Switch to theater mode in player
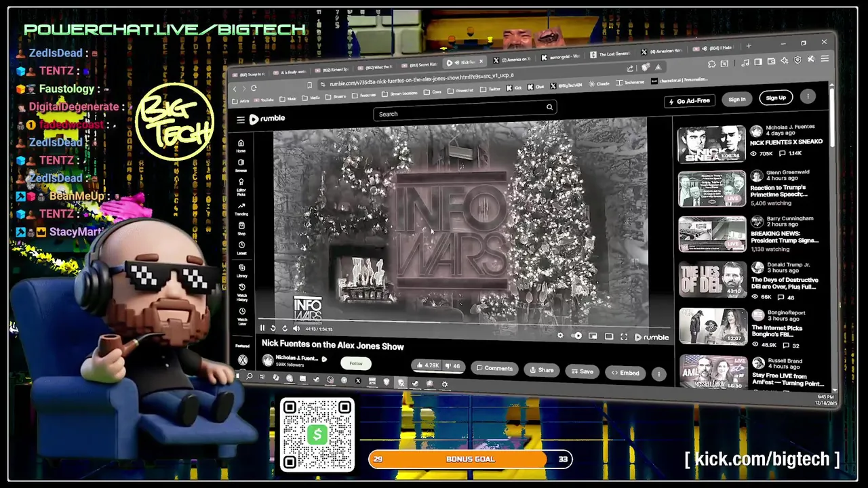Viewport: 868px width, 488px height. click(609, 336)
